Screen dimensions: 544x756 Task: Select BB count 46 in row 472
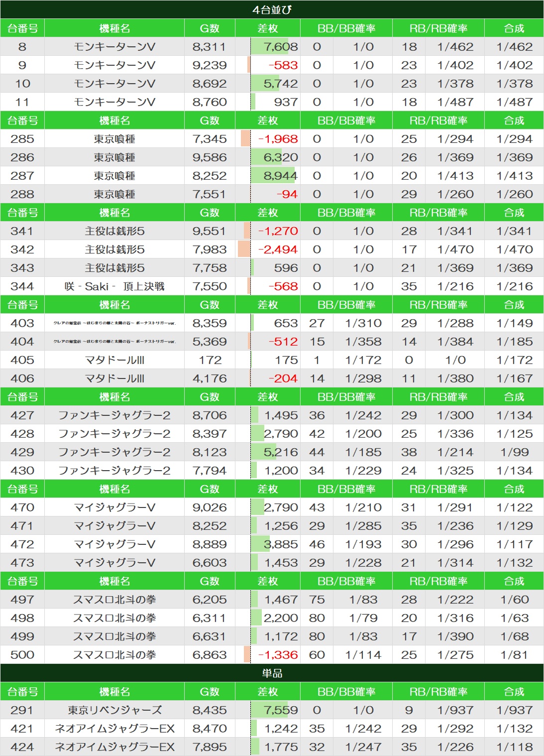317,544
